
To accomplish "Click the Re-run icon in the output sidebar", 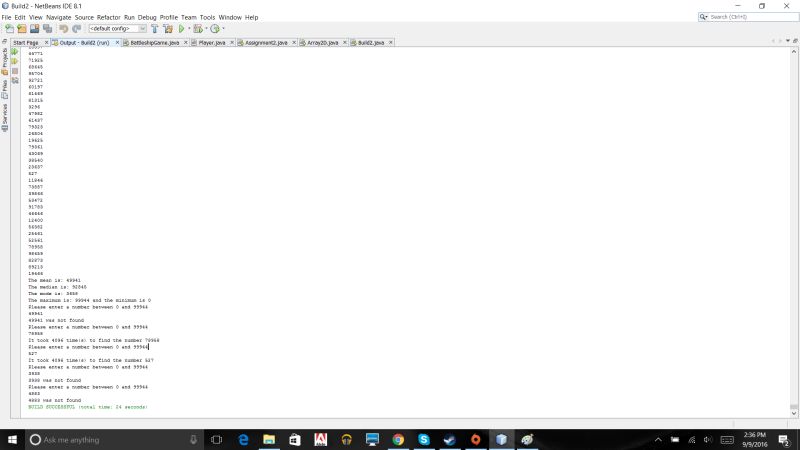I will 15,52.
